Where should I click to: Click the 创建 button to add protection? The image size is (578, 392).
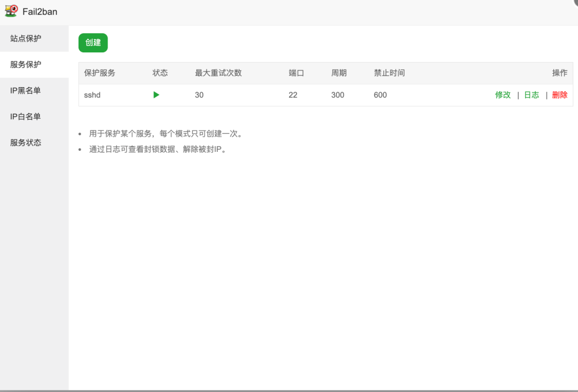pyautogui.click(x=93, y=42)
